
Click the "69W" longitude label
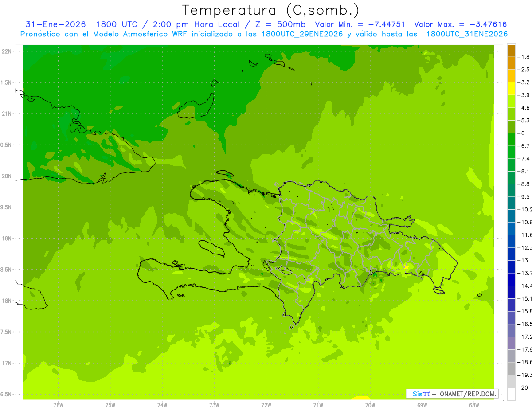click(x=422, y=405)
